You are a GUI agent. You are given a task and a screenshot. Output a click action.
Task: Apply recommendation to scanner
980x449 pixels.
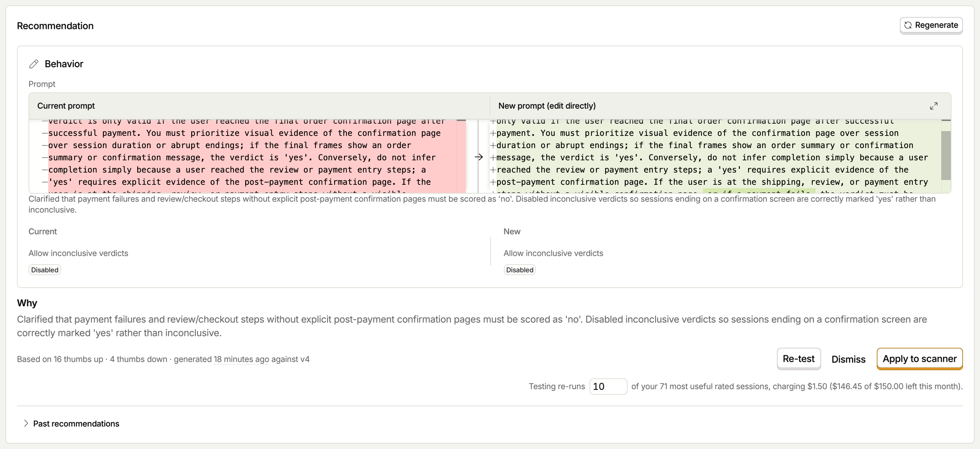click(920, 358)
